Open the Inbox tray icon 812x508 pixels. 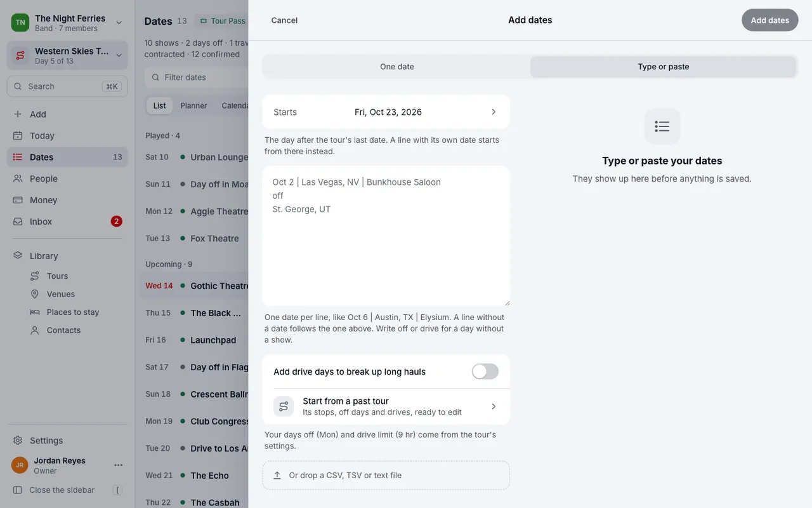18,222
